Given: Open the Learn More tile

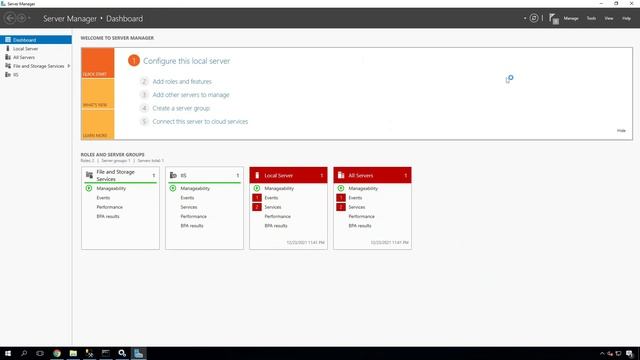Looking at the screenshot, I should [98, 124].
